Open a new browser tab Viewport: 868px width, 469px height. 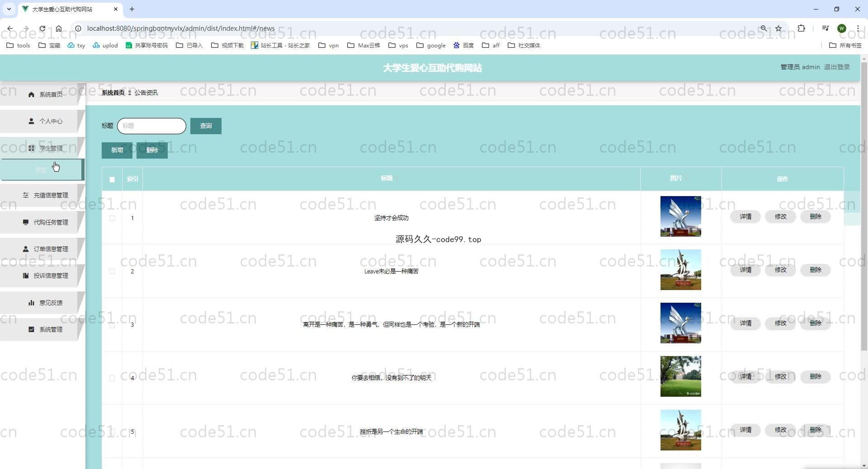pos(132,9)
